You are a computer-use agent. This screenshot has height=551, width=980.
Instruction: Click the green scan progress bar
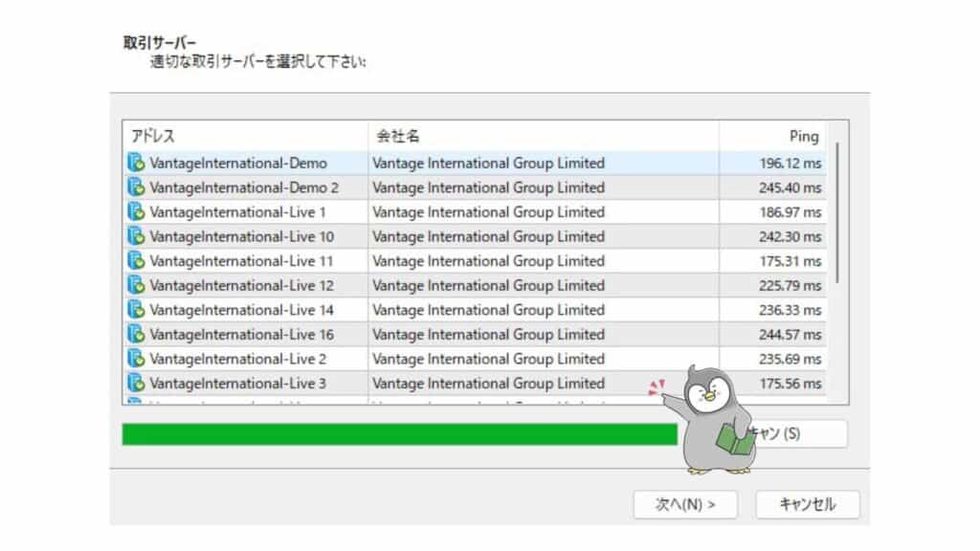[399, 434]
